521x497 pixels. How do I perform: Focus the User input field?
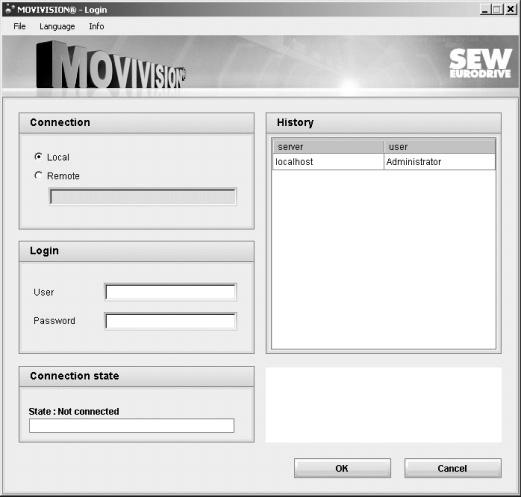coord(170,292)
